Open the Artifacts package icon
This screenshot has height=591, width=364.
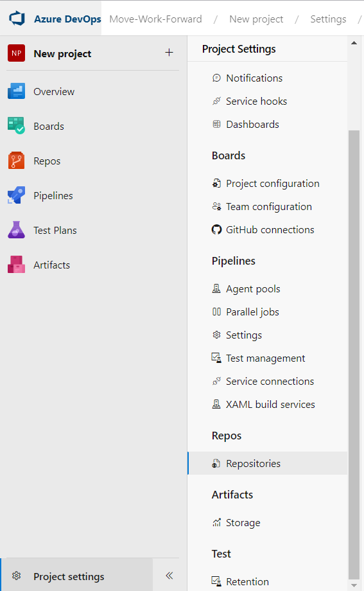point(16,265)
